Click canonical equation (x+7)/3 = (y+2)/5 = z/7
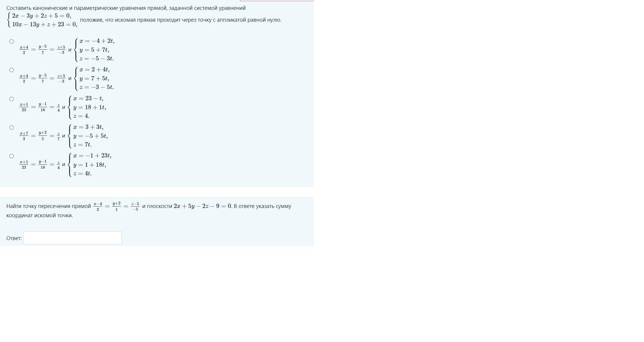The image size is (644, 342). [40, 136]
